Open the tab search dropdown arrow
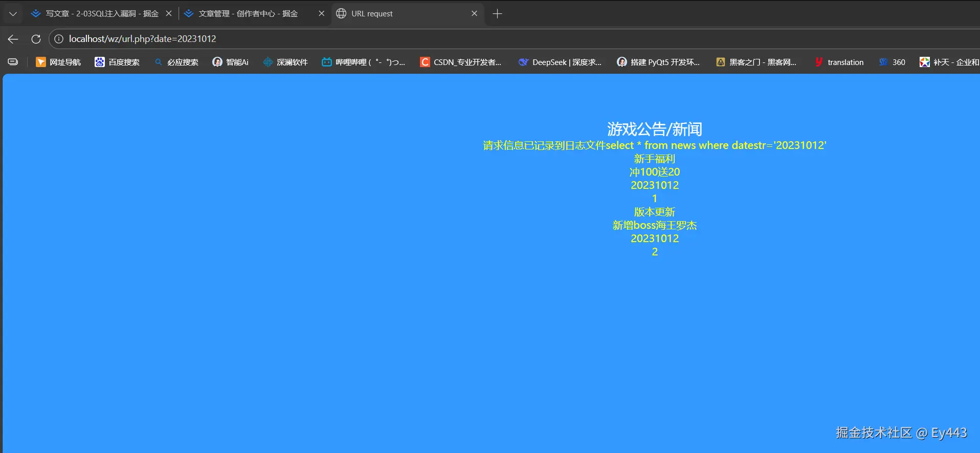 pos(13,14)
